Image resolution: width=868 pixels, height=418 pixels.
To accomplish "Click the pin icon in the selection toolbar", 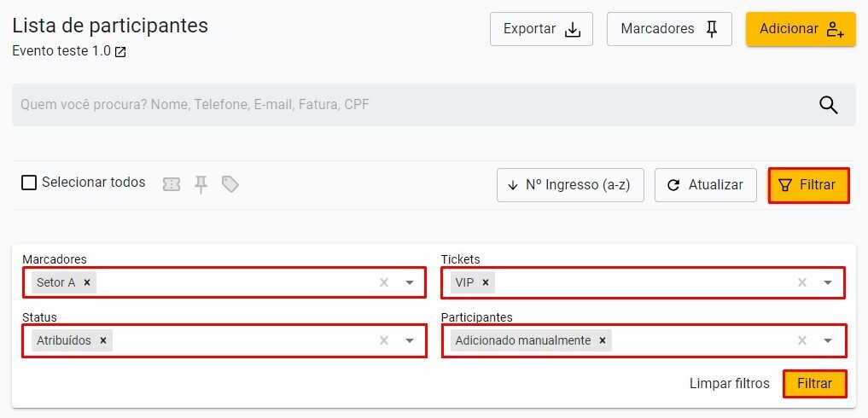I will (x=201, y=184).
